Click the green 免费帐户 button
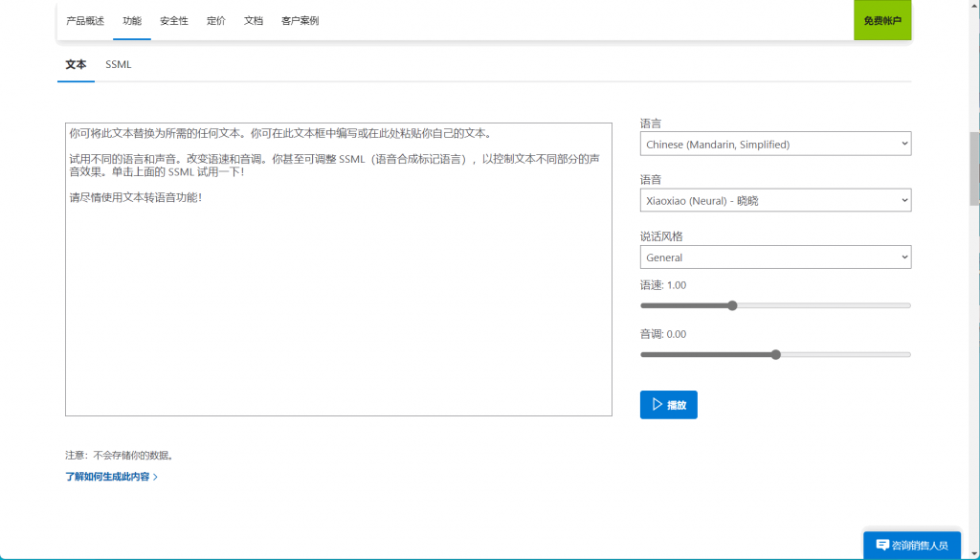This screenshot has width=980, height=560. (882, 21)
